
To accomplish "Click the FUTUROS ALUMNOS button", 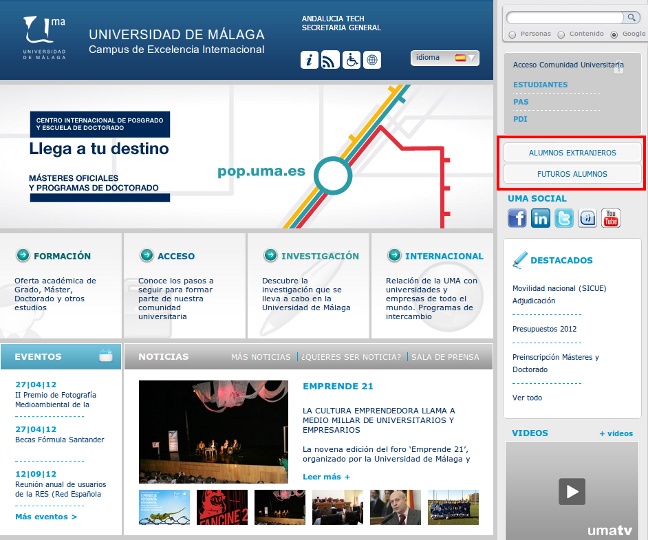I will (x=572, y=174).
